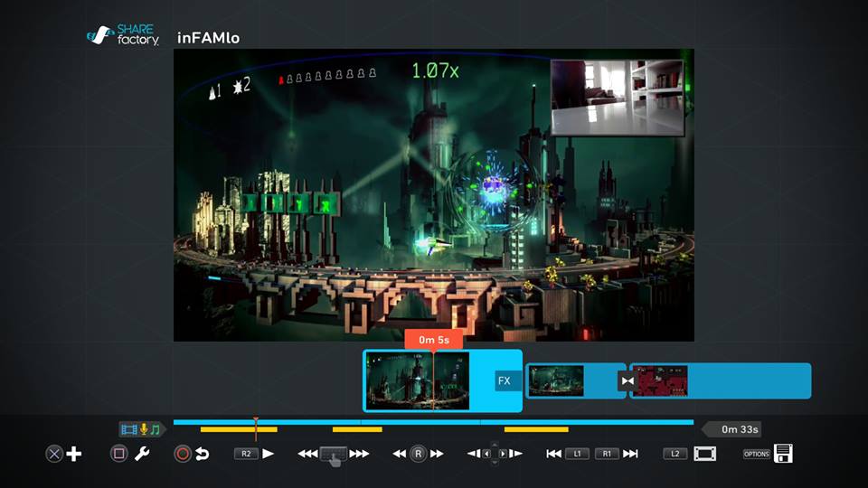Click the 1.07x multiplier in preview

pos(435,70)
